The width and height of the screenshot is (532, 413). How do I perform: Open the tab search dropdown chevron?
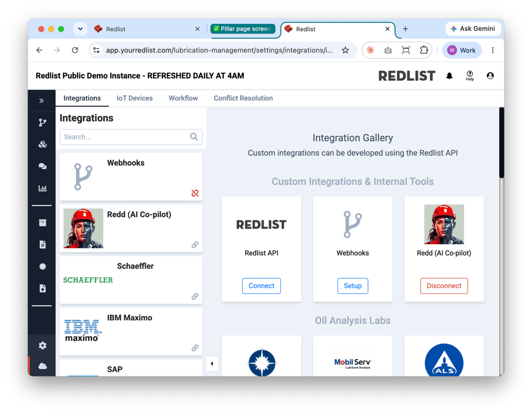click(80, 29)
